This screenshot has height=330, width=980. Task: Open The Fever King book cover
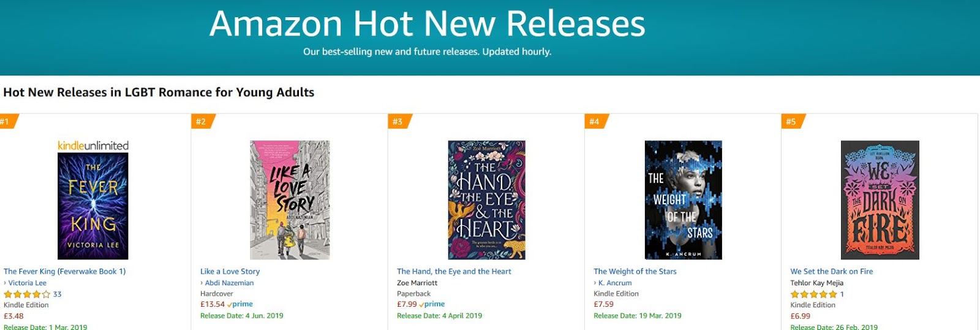pyautogui.click(x=93, y=206)
